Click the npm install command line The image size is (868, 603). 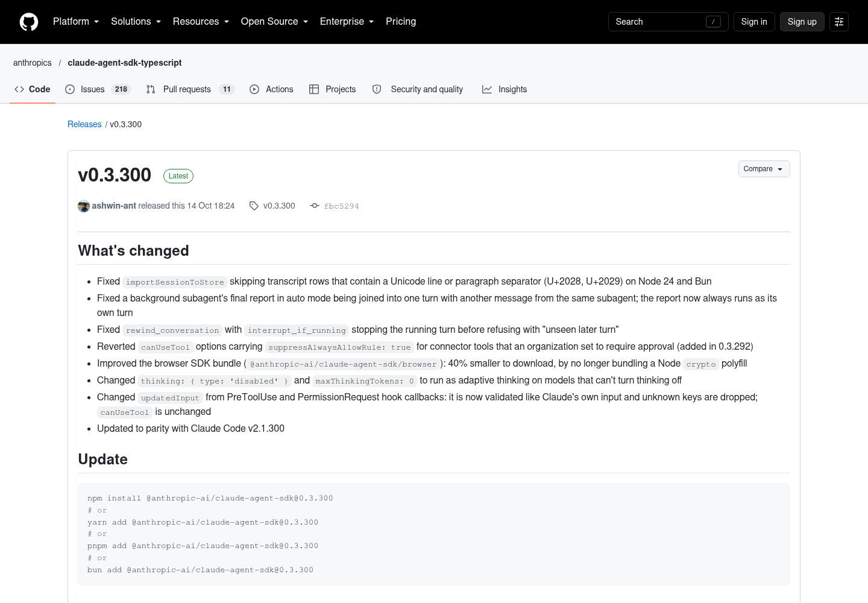[210, 498]
